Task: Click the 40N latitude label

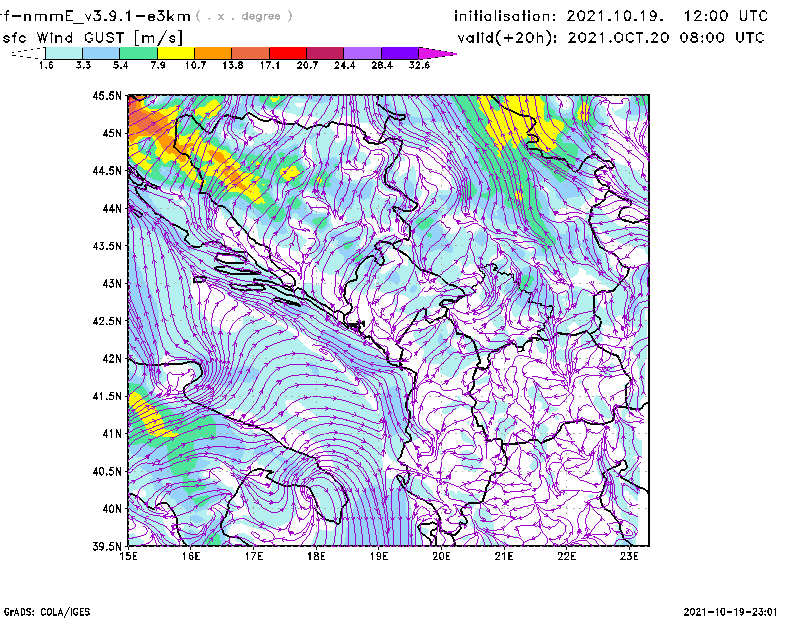Action: coord(112,509)
